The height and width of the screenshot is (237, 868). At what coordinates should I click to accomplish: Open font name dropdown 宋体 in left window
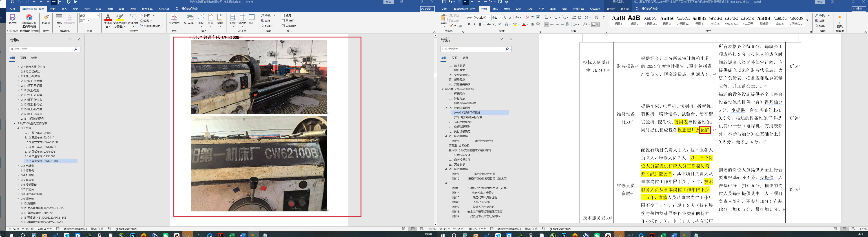pyautogui.click(x=98, y=15)
